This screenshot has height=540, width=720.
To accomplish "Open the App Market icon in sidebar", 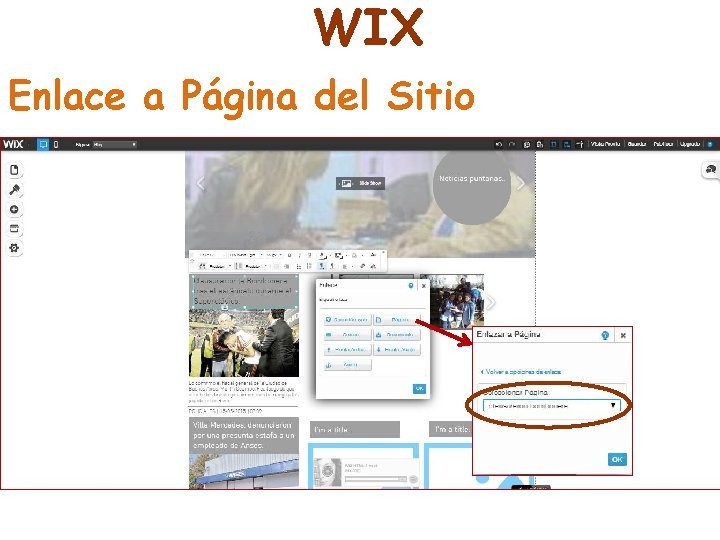I will (14, 229).
